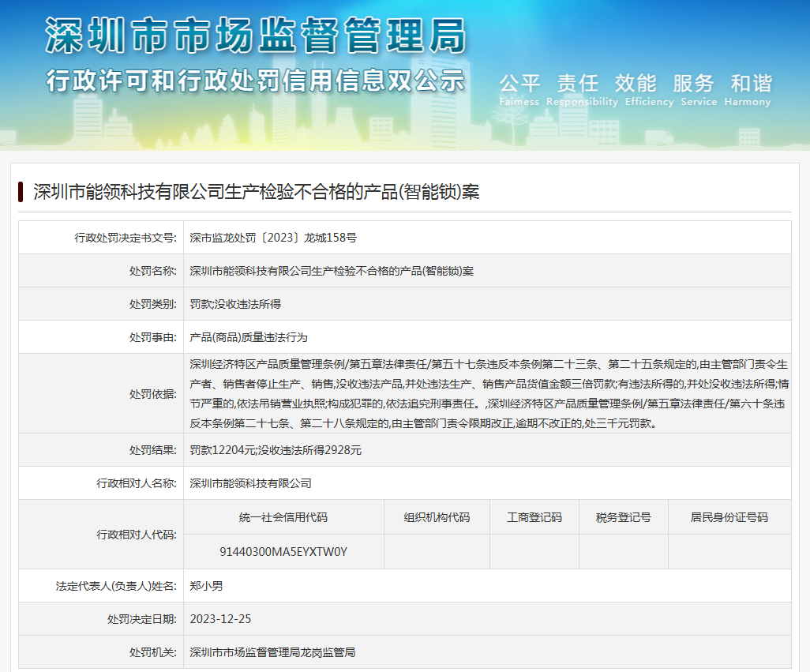Click the value 罚款;没收违法所得
The height and width of the screenshot is (672, 810).
click(235, 304)
